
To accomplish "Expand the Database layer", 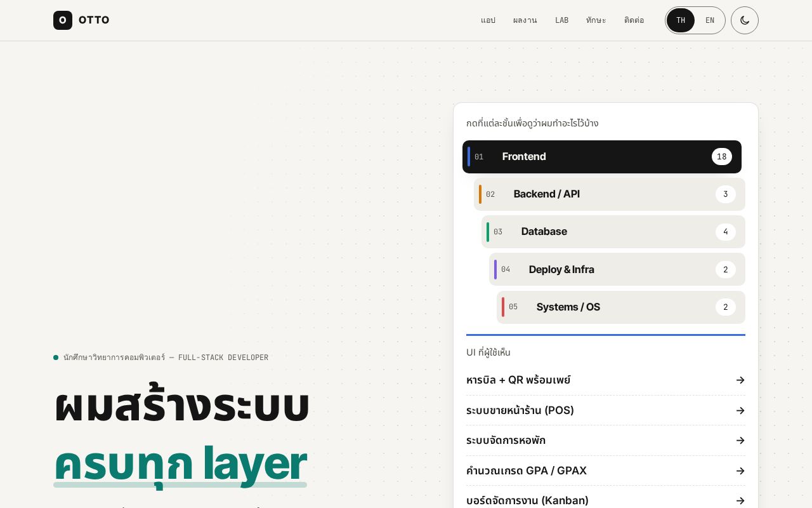I will click(613, 232).
